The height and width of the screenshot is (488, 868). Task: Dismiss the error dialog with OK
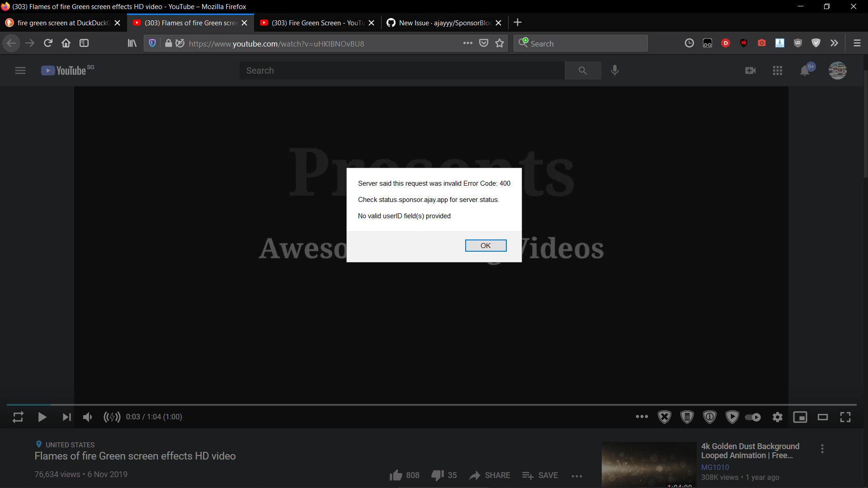(486, 245)
